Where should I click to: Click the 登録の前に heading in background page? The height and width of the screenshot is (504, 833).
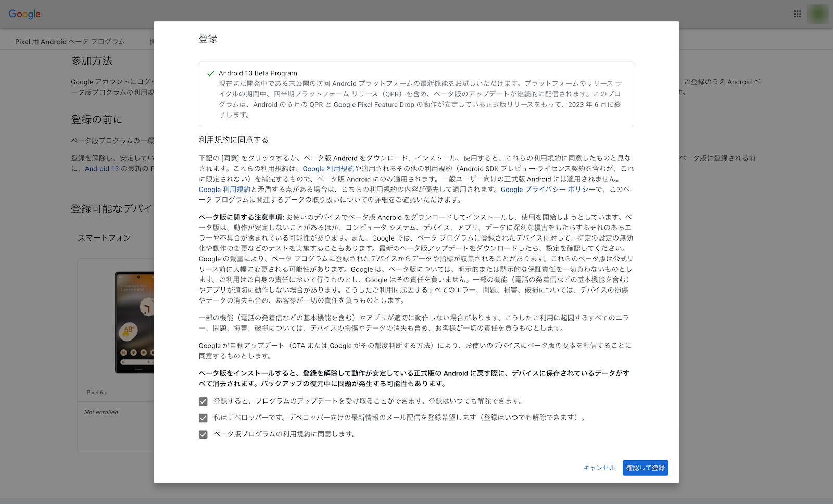click(97, 120)
